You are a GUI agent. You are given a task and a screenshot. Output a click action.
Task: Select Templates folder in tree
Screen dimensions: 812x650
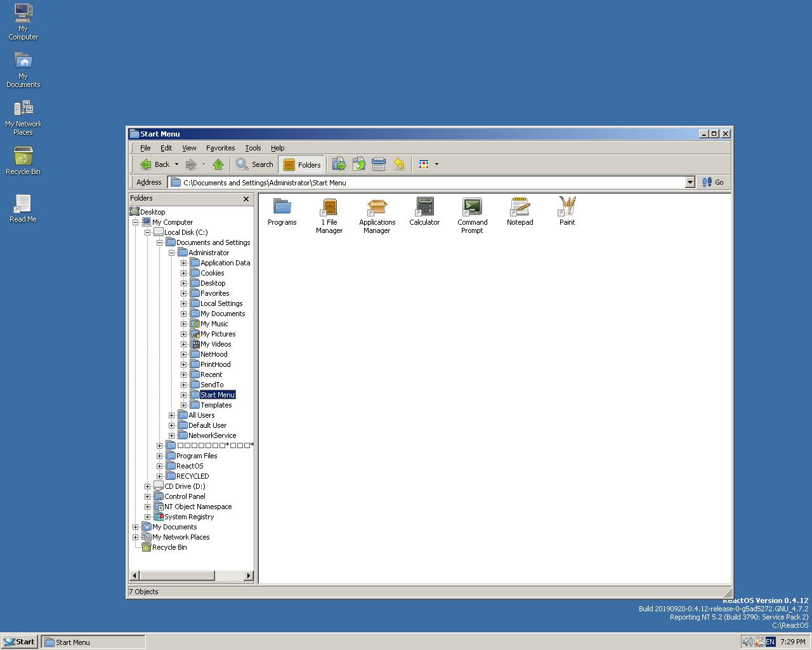pyautogui.click(x=216, y=405)
